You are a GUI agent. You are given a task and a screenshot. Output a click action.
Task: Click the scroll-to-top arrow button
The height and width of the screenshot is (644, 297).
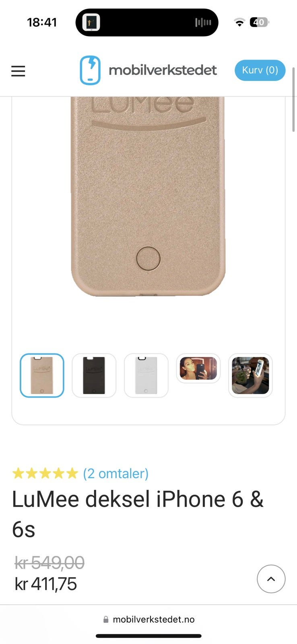coord(271,579)
